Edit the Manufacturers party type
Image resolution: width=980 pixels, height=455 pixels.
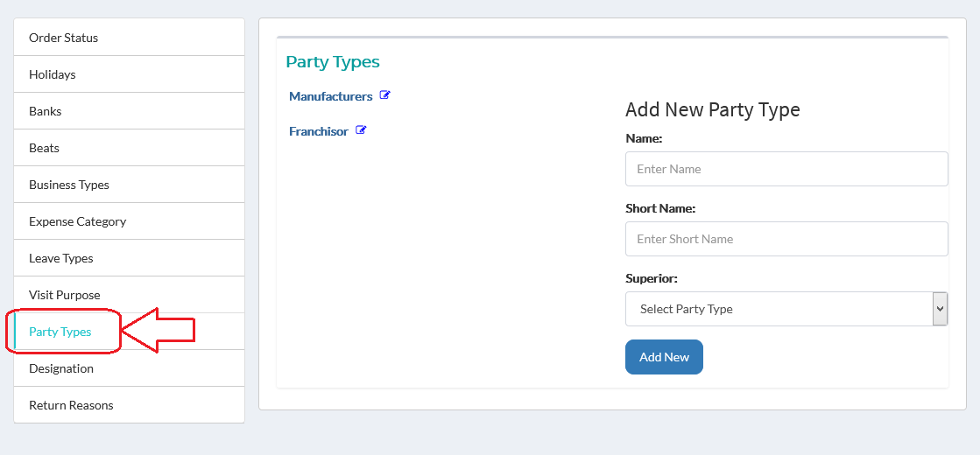click(385, 95)
